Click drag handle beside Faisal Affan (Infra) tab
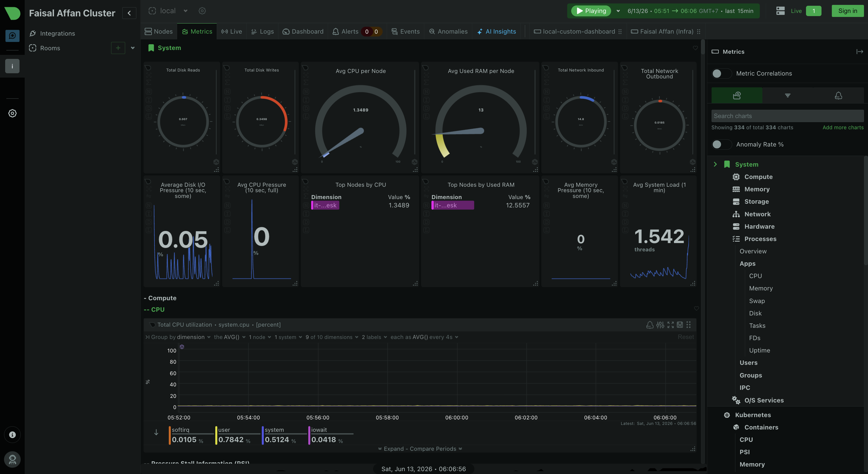This screenshot has width=868, height=474. (x=699, y=31)
